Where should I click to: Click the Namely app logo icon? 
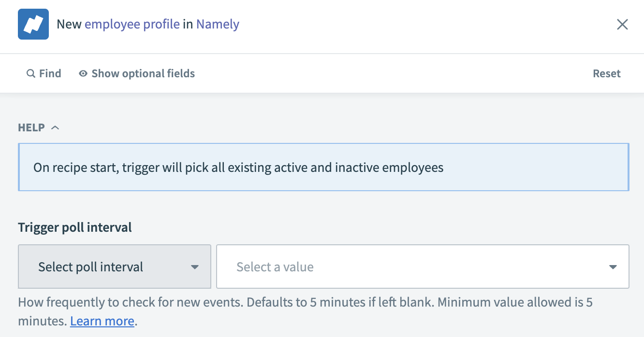pyautogui.click(x=33, y=24)
